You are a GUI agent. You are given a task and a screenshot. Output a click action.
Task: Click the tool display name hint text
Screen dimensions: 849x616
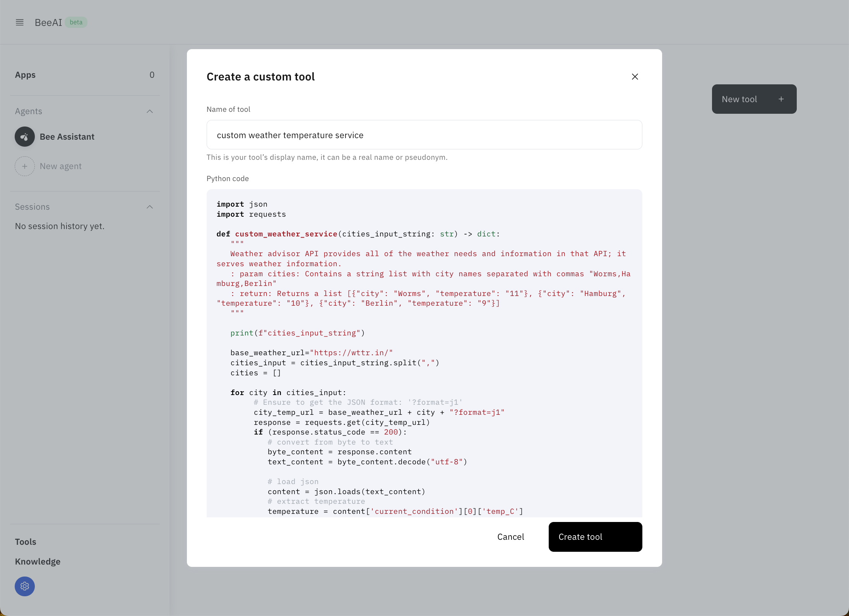point(327,157)
